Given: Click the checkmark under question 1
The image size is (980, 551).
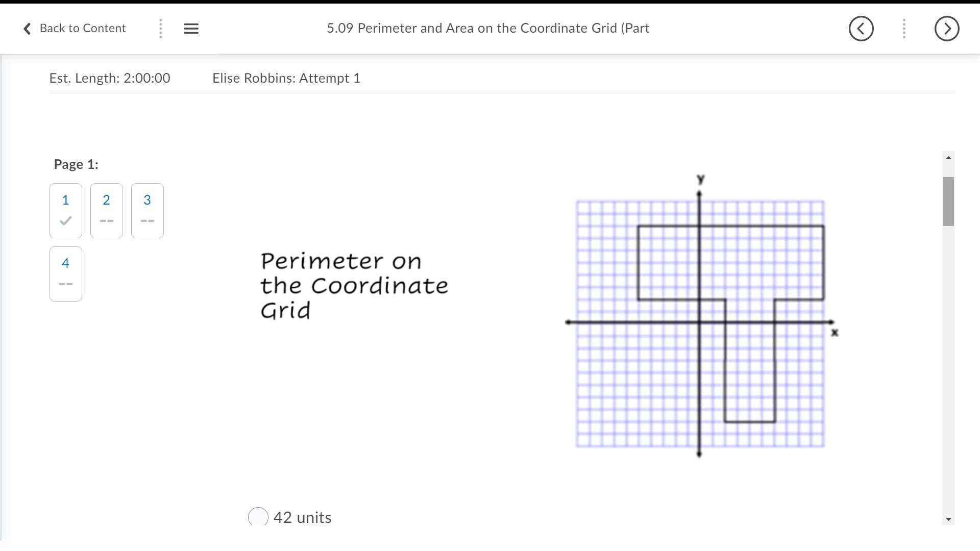Looking at the screenshot, I should (x=65, y=221).
